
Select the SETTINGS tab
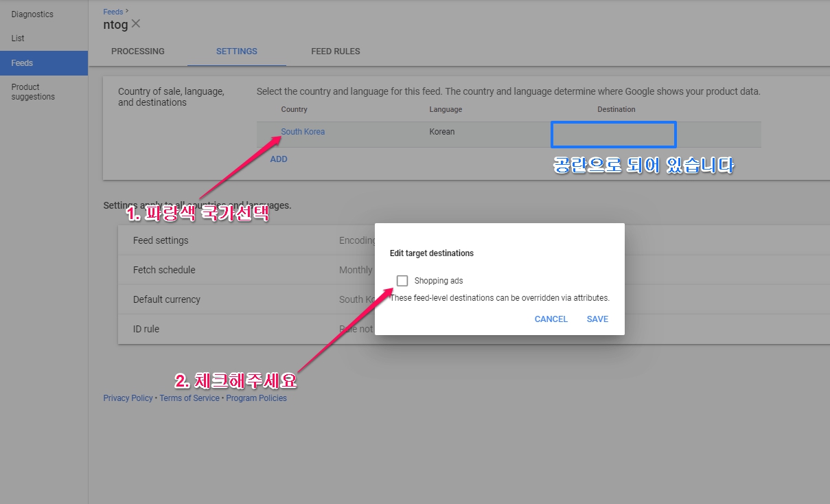[x=236, y=51]
